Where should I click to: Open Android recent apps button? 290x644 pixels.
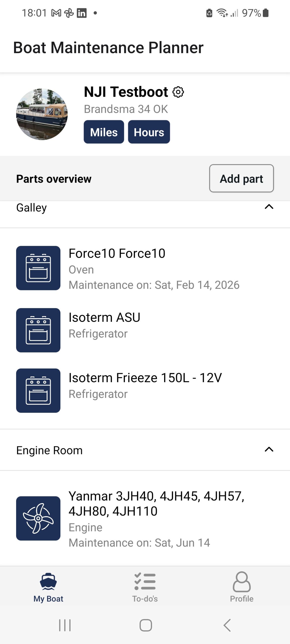pyautogui.click(x=65, y=625)
